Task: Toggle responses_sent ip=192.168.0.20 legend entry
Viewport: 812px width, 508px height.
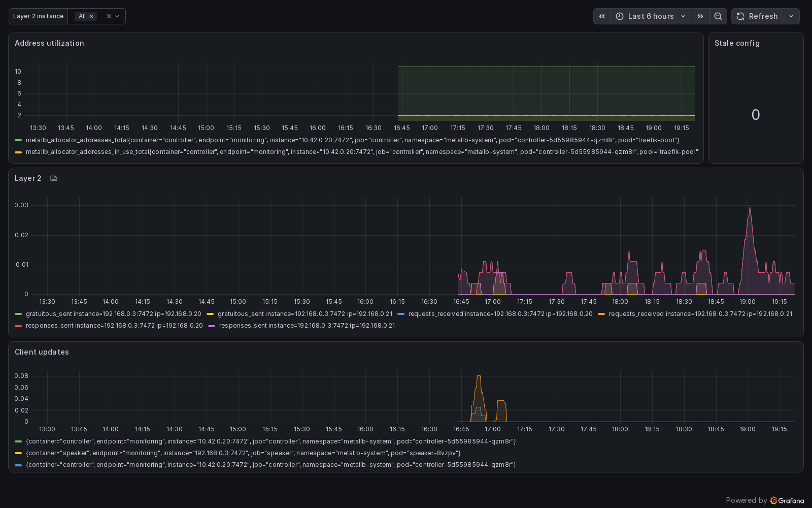Action: (x=114, y=326)
